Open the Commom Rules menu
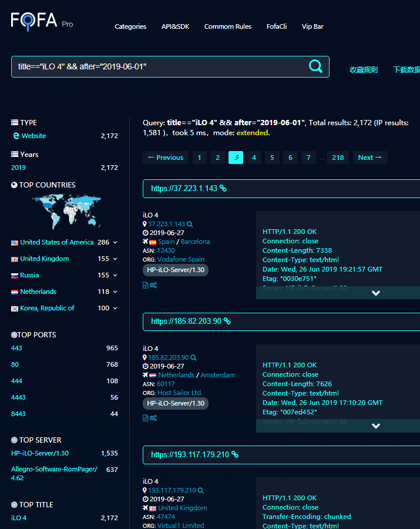The width and height of the screenshot is (420, 529). click(227, 26)
